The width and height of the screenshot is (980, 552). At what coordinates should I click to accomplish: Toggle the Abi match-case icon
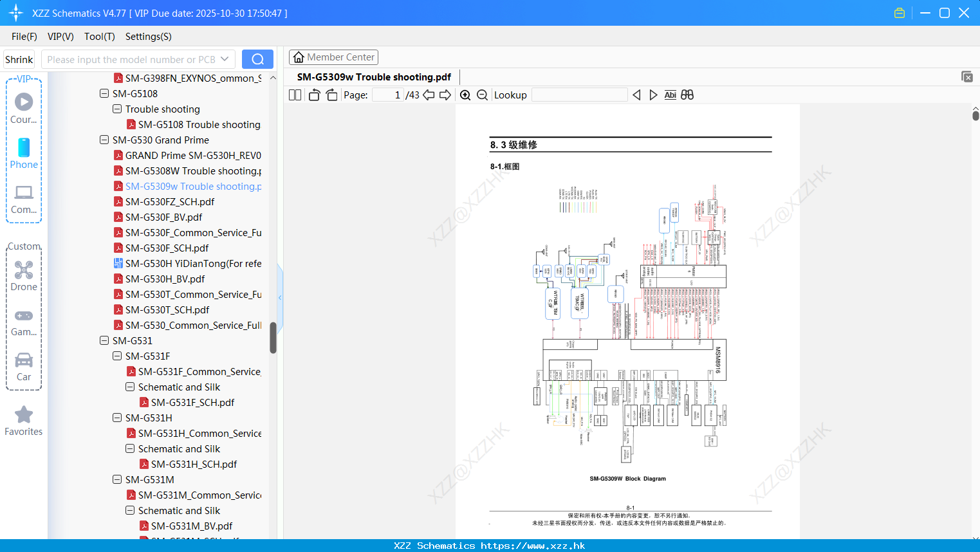[x=670, y=95]
